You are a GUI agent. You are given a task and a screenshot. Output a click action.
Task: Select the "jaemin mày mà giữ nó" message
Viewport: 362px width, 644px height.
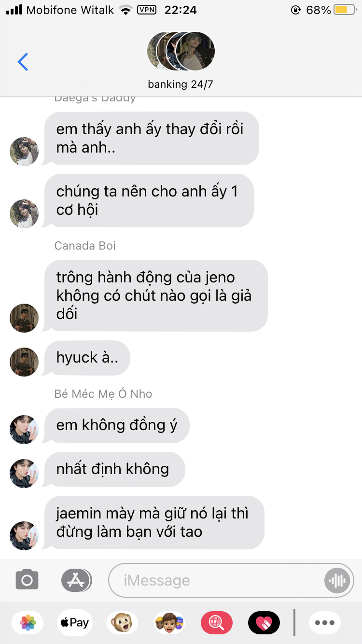(x=154, y=522)
